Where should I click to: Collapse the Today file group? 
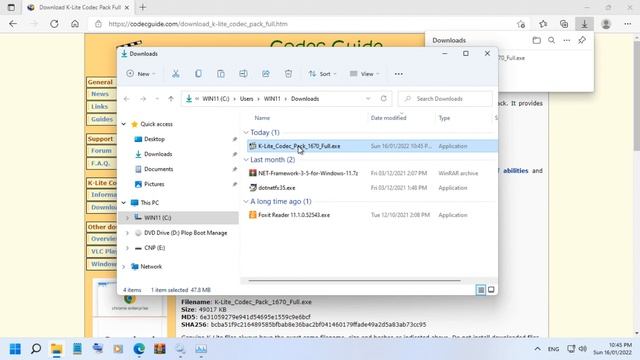[x=246, y=133]
